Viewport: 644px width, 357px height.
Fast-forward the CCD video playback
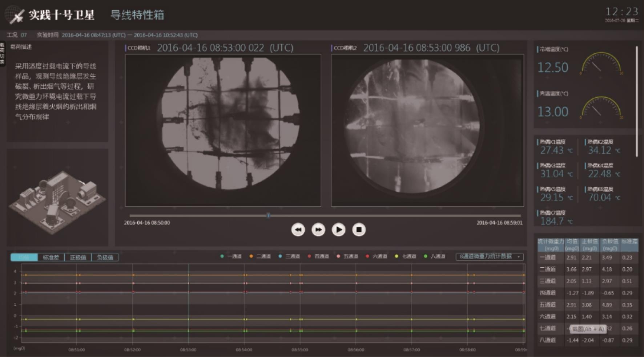[x=318, y=230]
